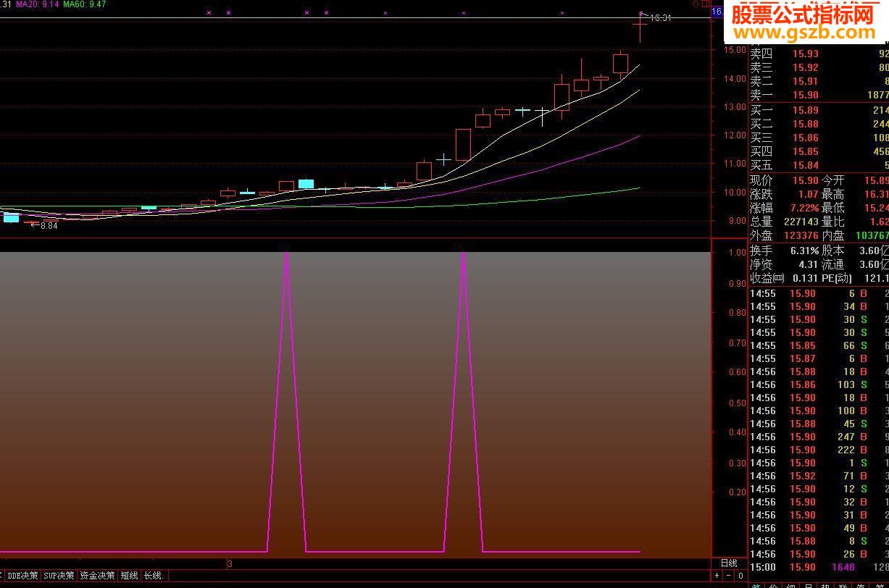Click the 净资 4.31 value
Viewport: 889px width, 588px height.
pyautogui.click(x=808, y=264)
